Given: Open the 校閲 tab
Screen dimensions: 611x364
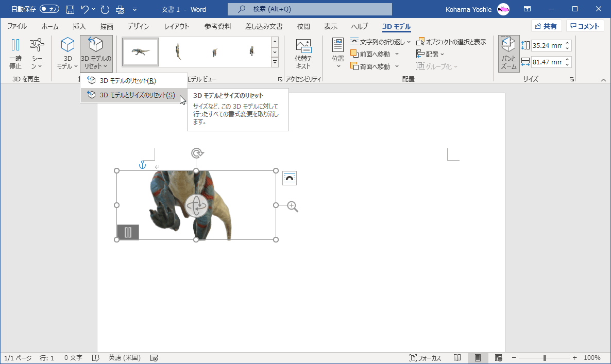Looking at the screenshot, I should pos(303,26).
